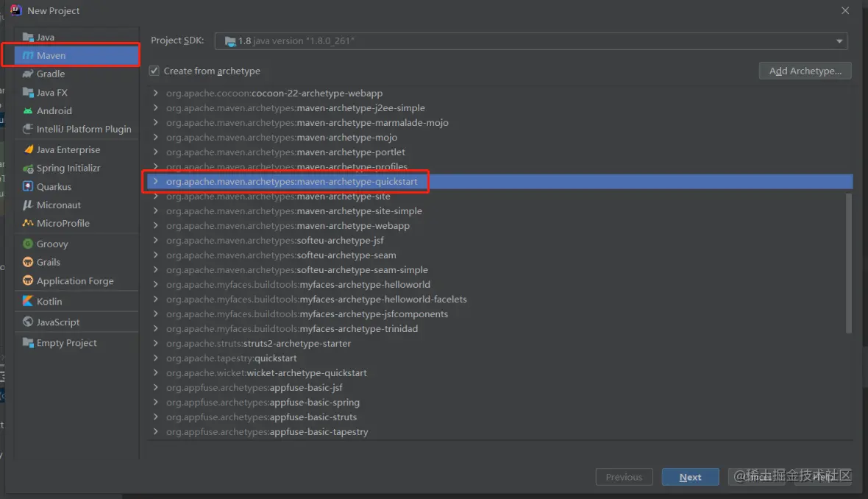Select Android project type
The image size is (868, 499).
coord(77,110)
